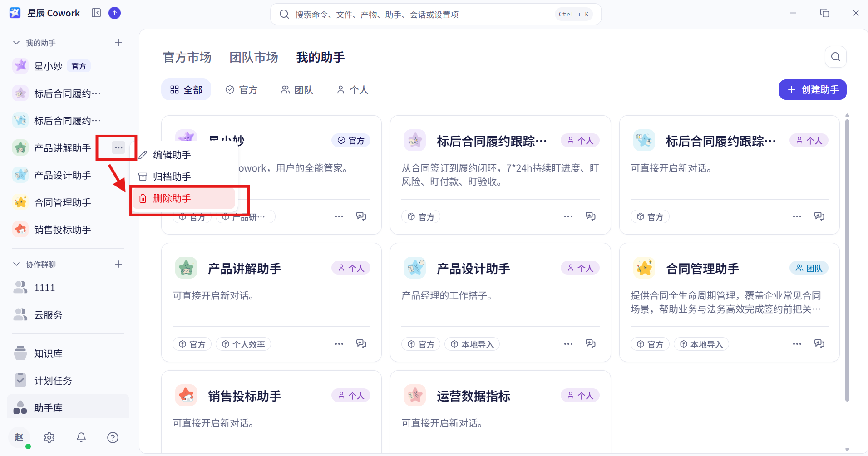Screen dimensions: 868x456
Task: Open more options for 产品讲解助手 in sidebar
Action: (x=118, y=147)
